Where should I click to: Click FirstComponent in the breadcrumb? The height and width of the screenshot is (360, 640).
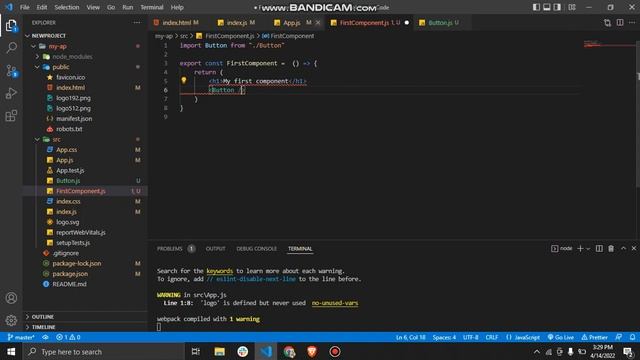(x=289, y=36)
